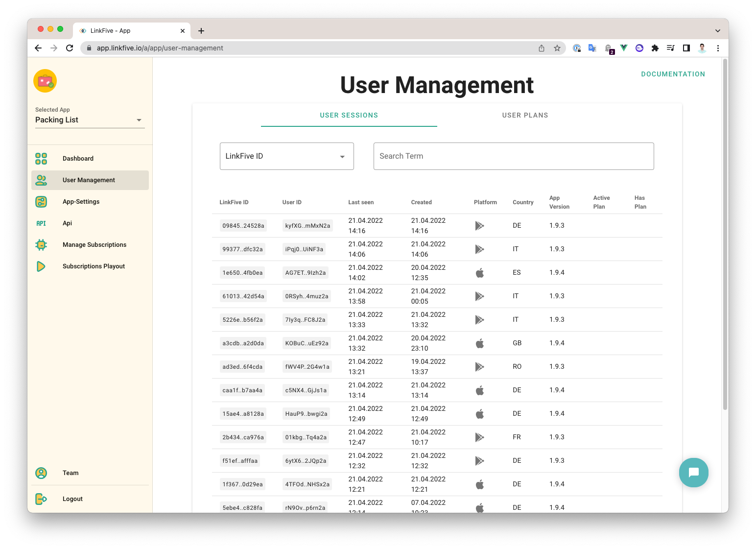The width and height of the screenshot is (756, 549).
Task: Click country code RO in table
Action: [x=517, y=367]
